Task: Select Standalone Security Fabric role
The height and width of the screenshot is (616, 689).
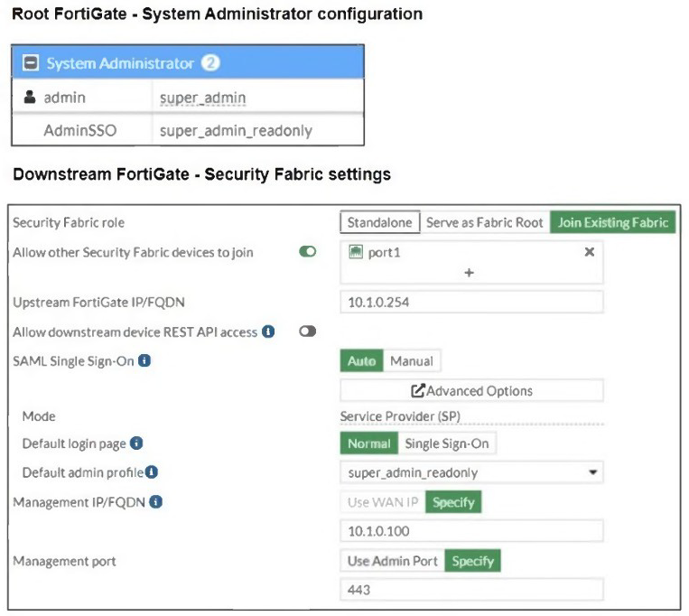Action: [379, 223]
